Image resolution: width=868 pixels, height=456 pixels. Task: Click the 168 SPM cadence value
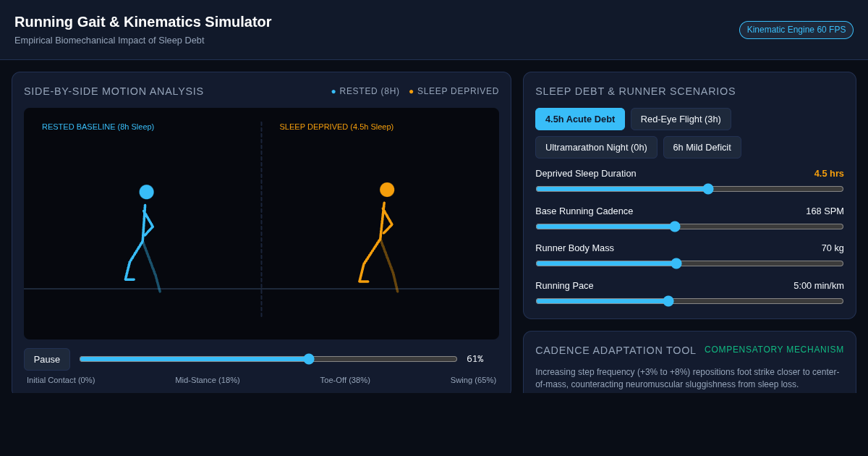click(x=825, y=211)
